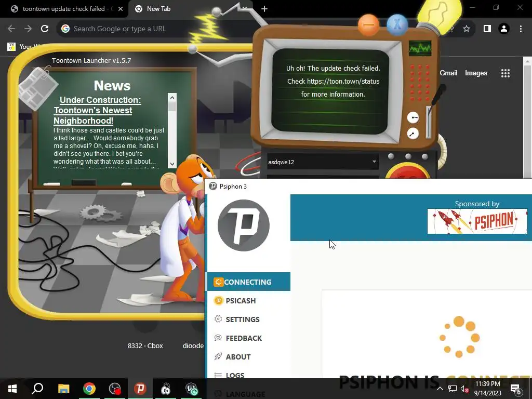Click the lower round dial on the launcher TV
The width and height of the screenshot is (532, 399).
[x=413, y=134]
